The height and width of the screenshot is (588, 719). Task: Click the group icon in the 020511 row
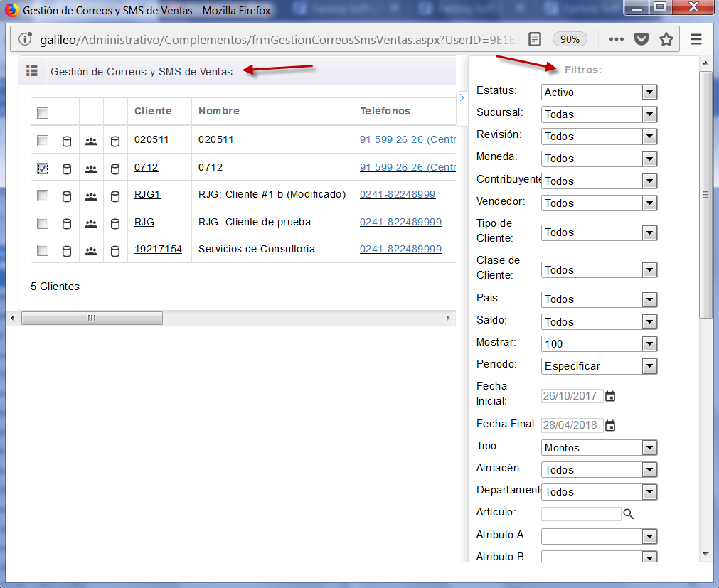pos(91,141)
